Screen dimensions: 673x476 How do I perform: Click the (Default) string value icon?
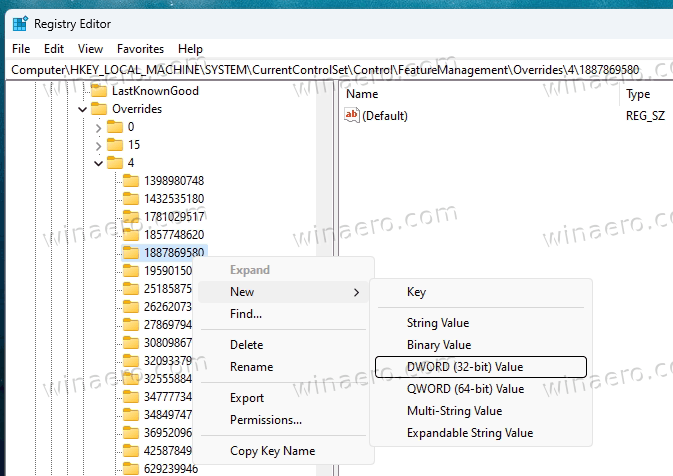[352, 115]
